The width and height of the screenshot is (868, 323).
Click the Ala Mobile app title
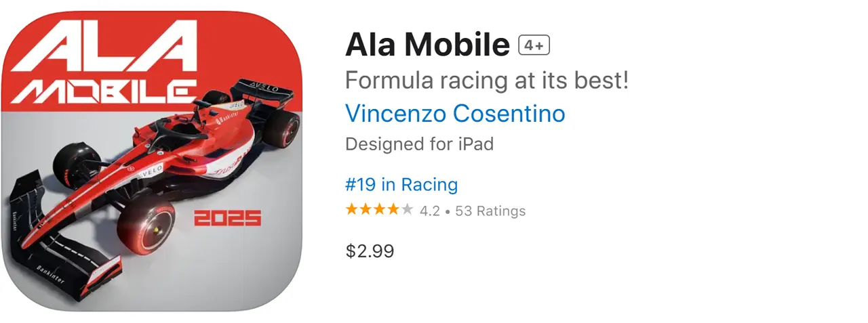[427, 45]
